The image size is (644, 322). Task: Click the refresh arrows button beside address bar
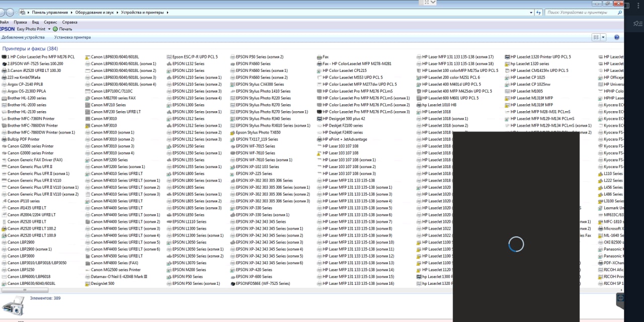[538, 12]
